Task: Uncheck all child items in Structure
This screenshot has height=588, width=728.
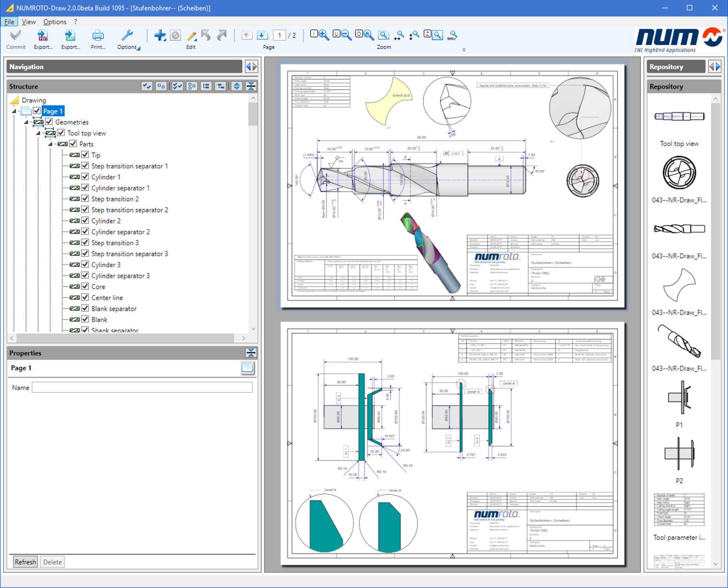Action: (192, 86)
